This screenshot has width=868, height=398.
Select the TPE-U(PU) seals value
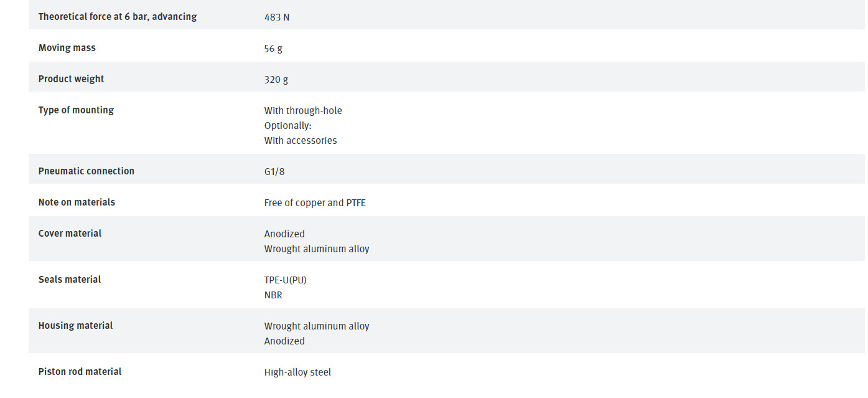[x=286, y=280]
